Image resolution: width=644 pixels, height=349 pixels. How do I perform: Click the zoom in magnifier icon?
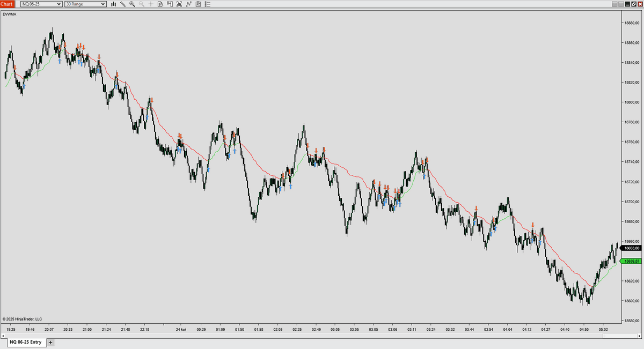(x=132, y=4)
